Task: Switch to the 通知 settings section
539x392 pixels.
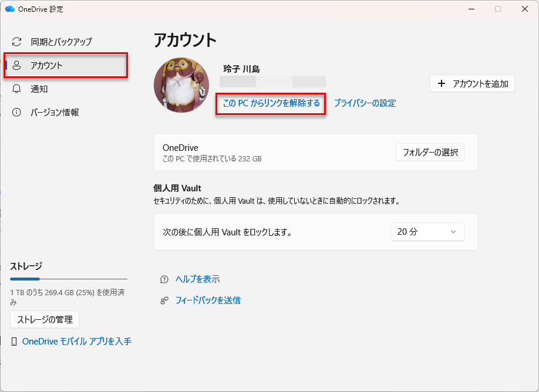Action: click(x=39, y=89)
